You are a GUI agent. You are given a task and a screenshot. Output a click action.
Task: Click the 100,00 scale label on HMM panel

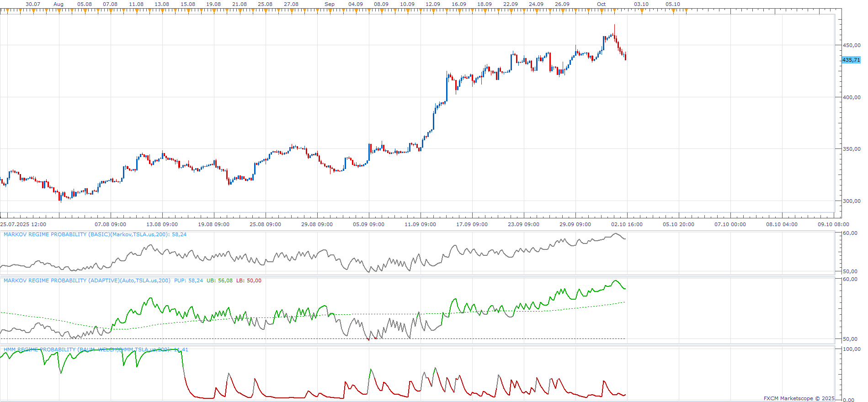coord(852,349)
